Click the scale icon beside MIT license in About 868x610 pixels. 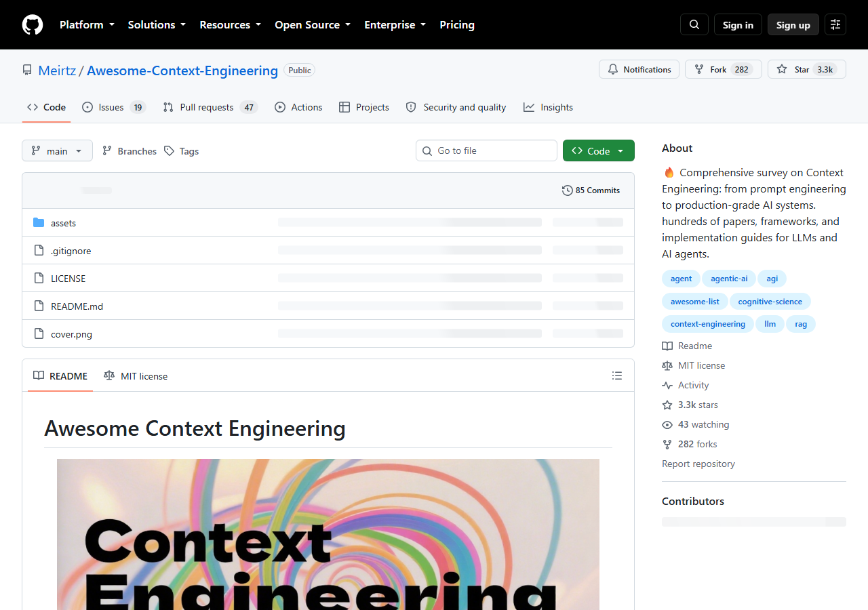[667, 365]
